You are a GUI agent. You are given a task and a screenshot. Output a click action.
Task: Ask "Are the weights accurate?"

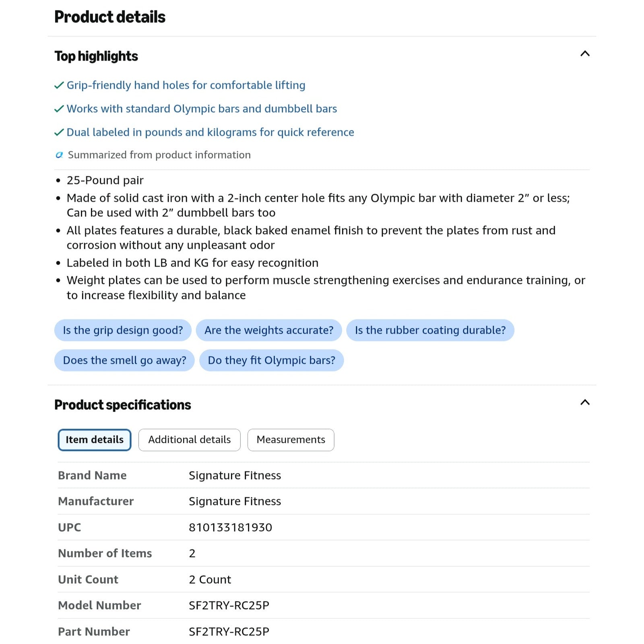269,330
